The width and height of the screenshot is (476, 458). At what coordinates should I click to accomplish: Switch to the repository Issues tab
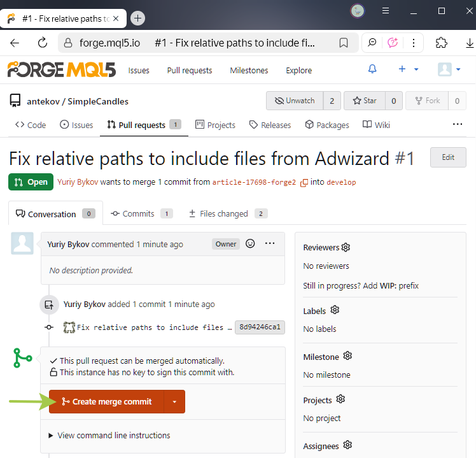pos(76,125)
